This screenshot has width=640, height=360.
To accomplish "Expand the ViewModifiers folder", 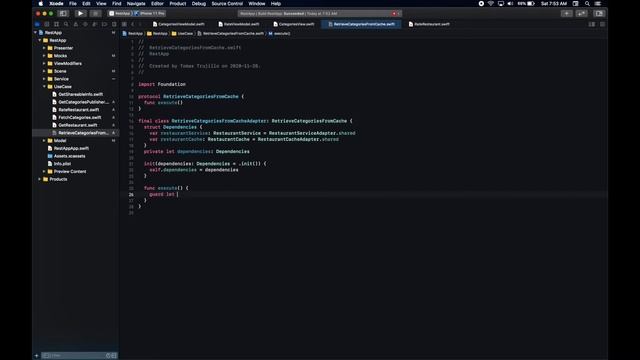I will (44, 64).
